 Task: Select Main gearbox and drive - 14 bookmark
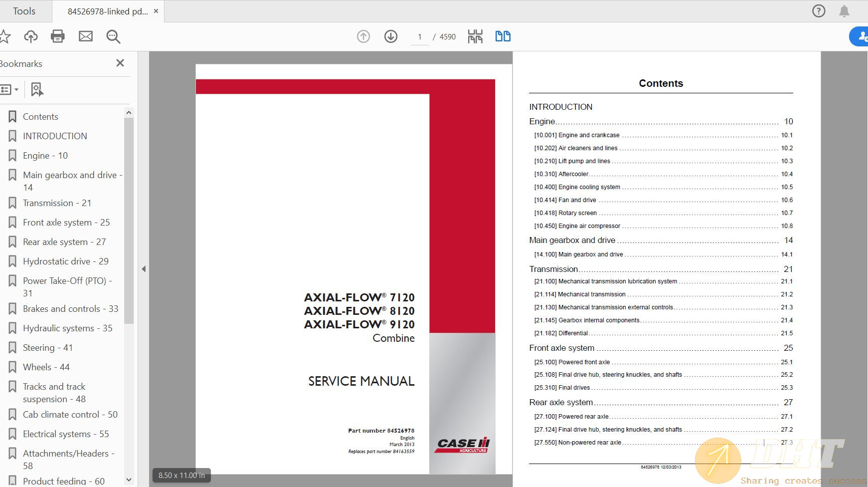point(72,181)
